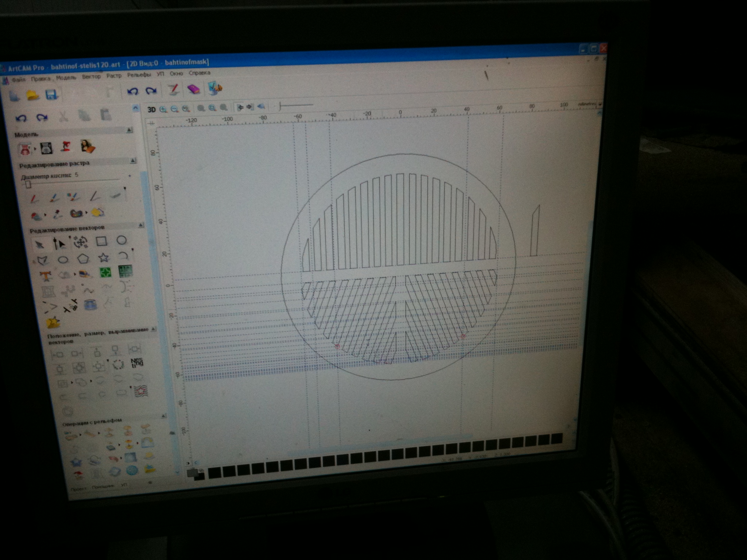Click the purple help book icon

click(x=193, y=89)
